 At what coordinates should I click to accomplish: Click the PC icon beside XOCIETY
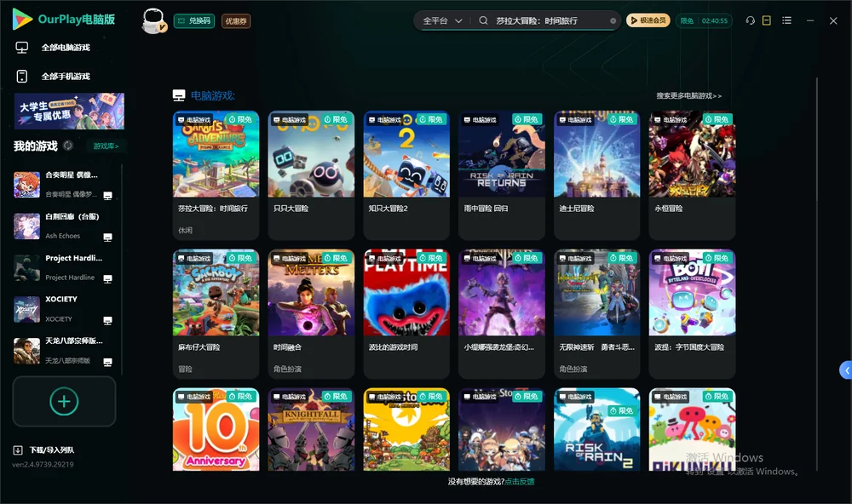coord(107,320)
